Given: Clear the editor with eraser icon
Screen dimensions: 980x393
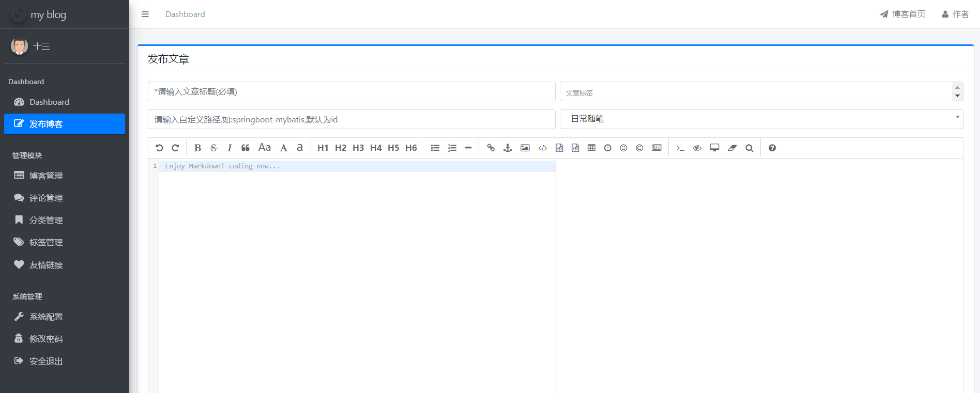Looking at the screenshot, I should pos(732,148).
